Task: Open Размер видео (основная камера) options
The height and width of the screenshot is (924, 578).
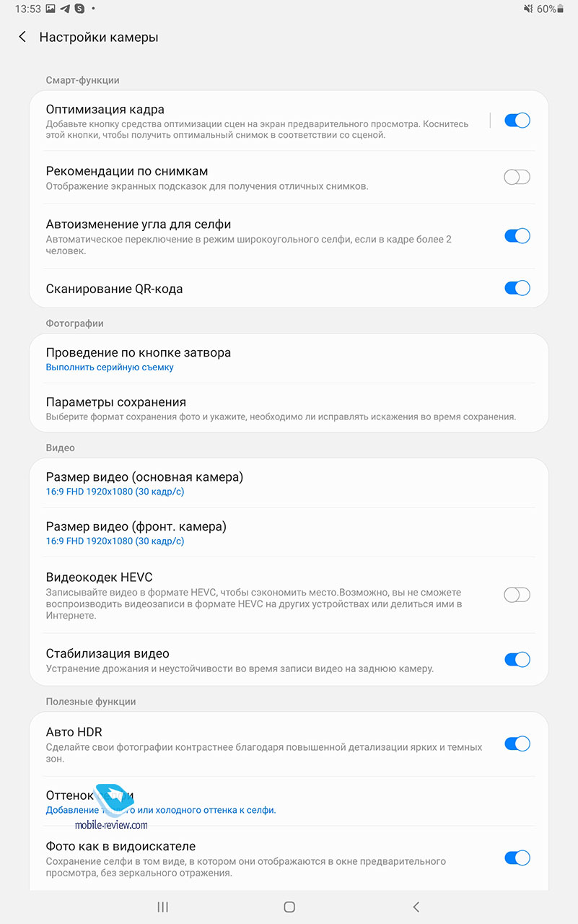Action: coord(144,483)
